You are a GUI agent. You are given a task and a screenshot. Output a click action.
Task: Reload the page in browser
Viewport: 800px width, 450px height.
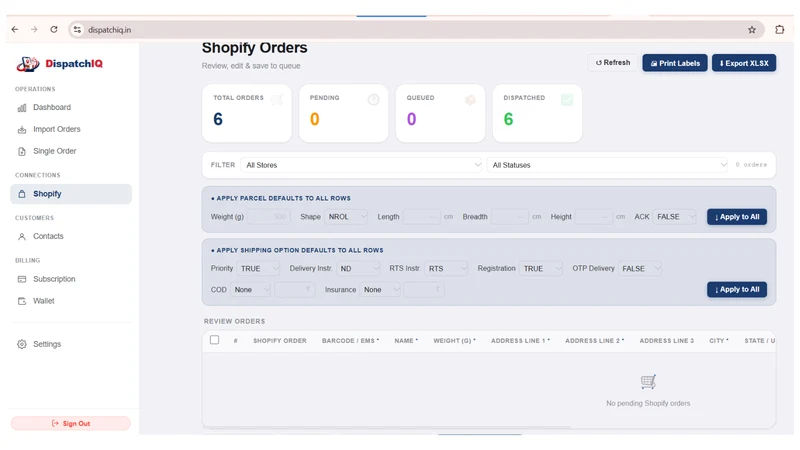pyautogui.click(x=54, y=30)
